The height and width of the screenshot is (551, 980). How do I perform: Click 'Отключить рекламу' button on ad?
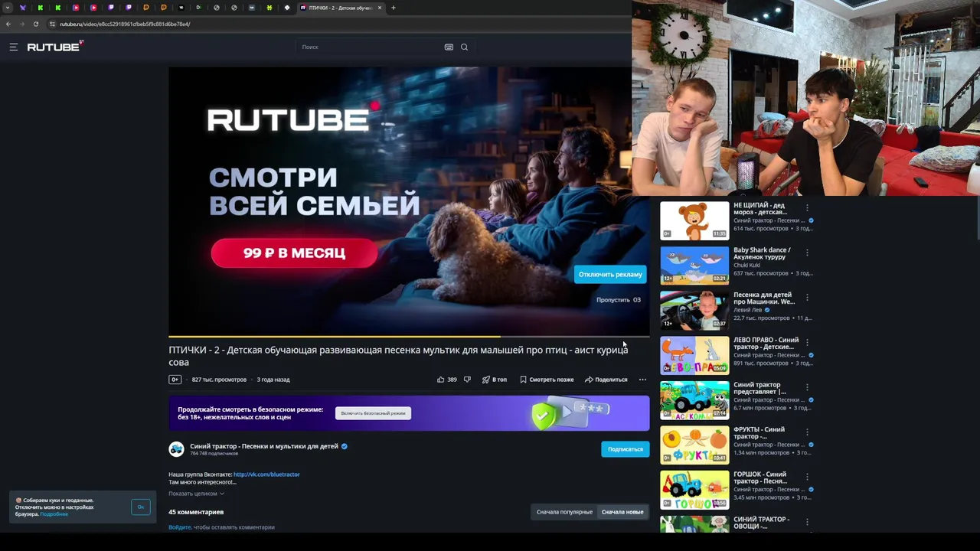coord(610,274)
